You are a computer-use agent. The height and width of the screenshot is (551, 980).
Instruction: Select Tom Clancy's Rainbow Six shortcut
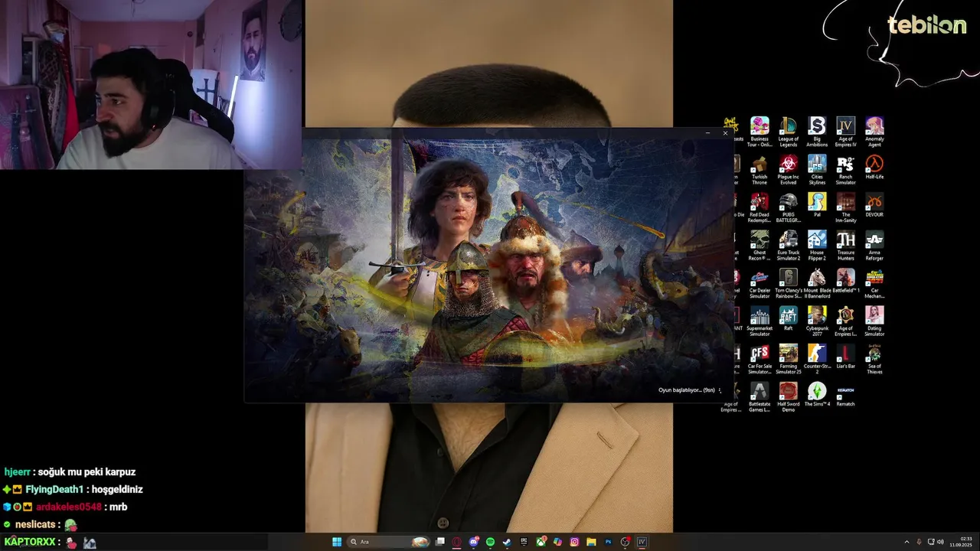[x=788, y=283]
